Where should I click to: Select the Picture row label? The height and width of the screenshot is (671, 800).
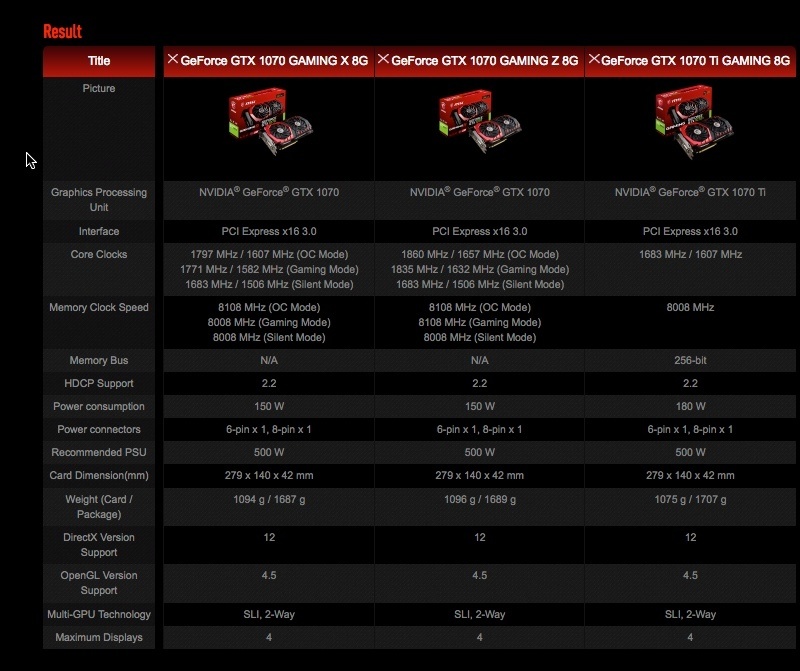pos(99,88)
